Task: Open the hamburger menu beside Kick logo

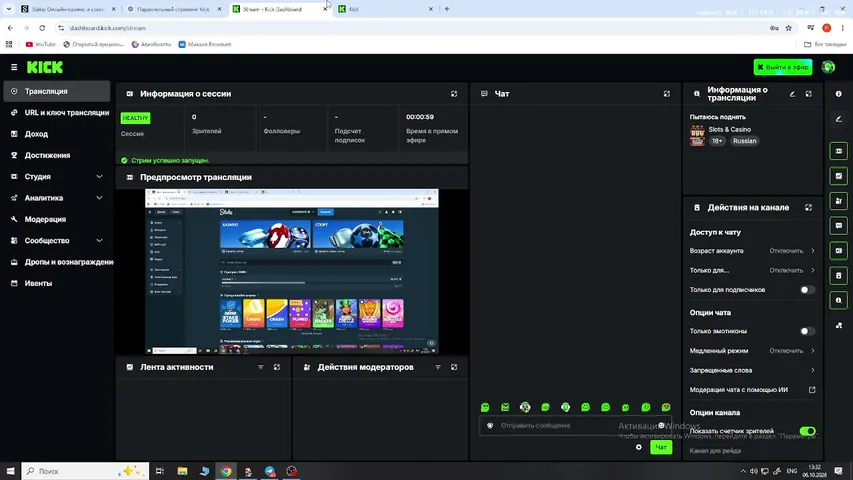Action: 14,67
